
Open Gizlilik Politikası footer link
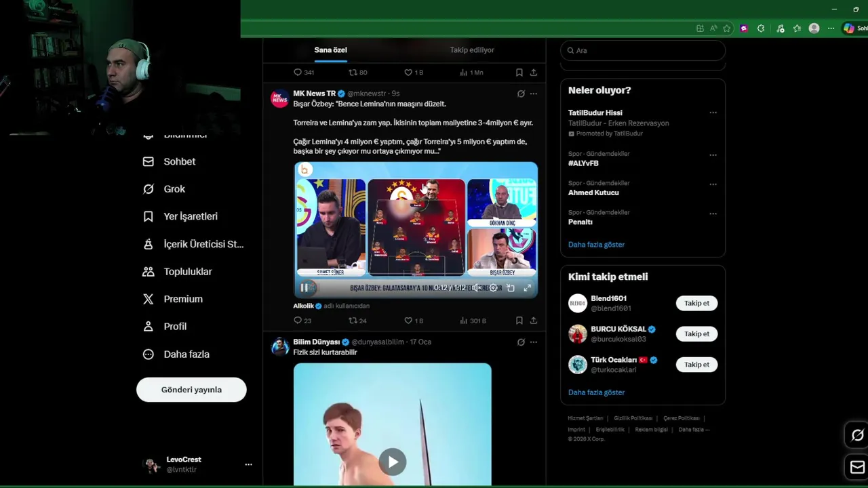click(633, 418)
